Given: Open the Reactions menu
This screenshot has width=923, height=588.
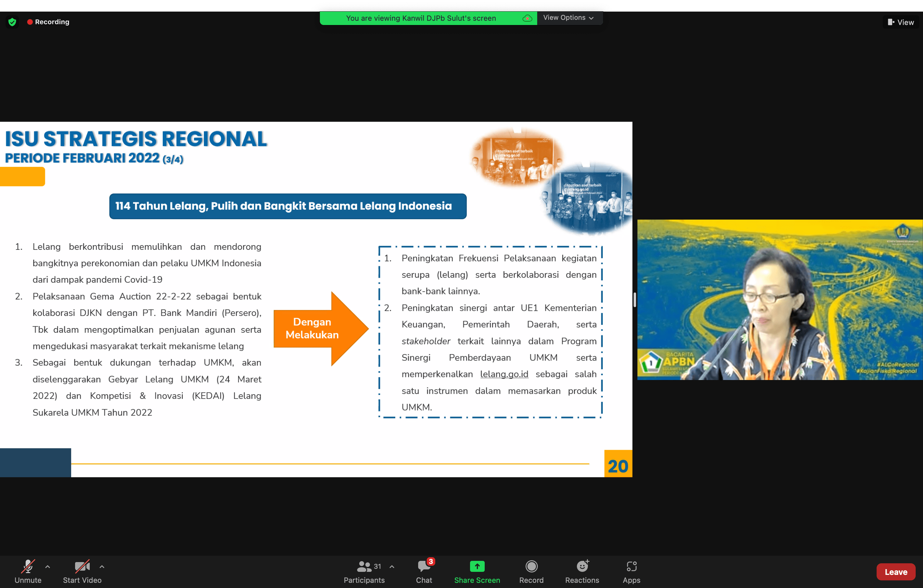Looking at the screenshot, I should [x=582, y=571].
